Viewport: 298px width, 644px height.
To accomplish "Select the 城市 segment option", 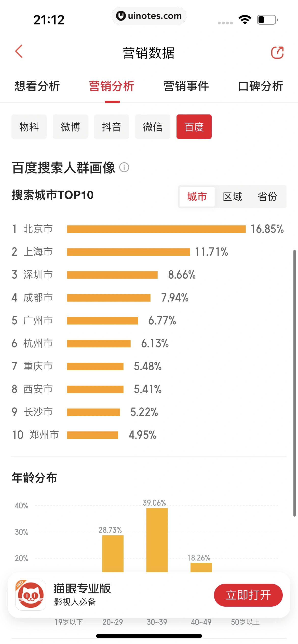I will click(197, 197).
